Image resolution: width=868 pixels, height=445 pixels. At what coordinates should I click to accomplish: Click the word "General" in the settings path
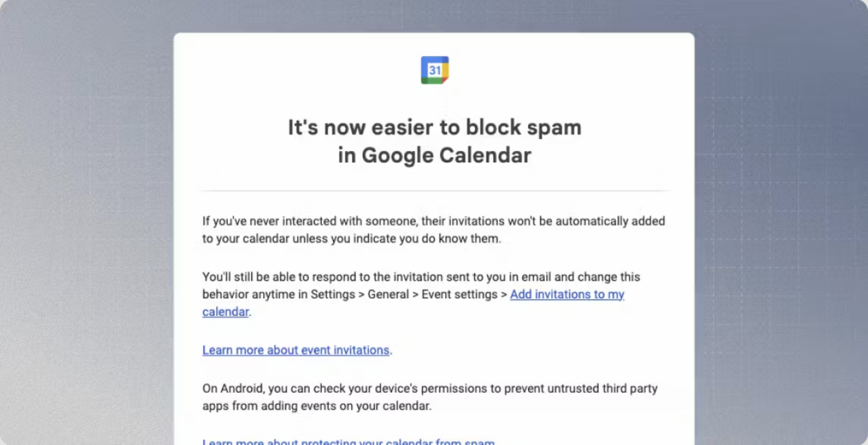[x=388, y=294]
